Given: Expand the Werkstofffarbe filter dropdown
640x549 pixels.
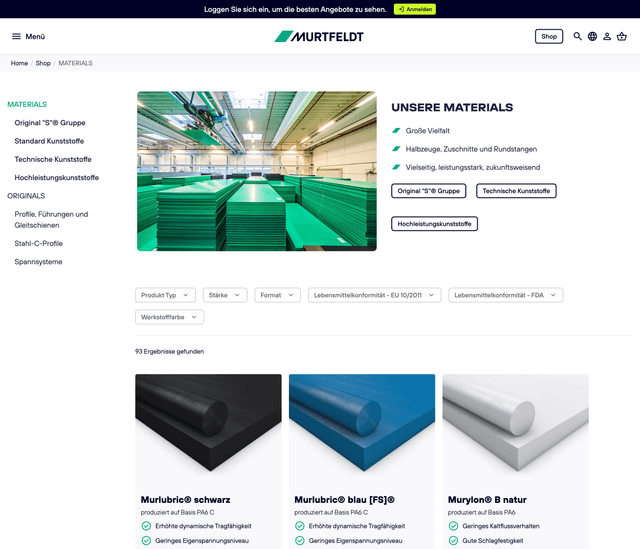Looking at the screenshot, I should (x=169, y=317).
